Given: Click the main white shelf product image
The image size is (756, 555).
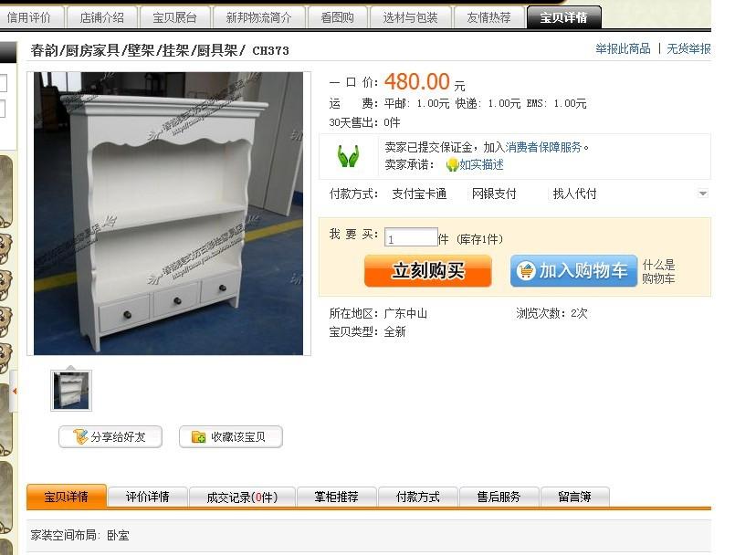Looking at the screenshot, I should [x=169, y=214].
